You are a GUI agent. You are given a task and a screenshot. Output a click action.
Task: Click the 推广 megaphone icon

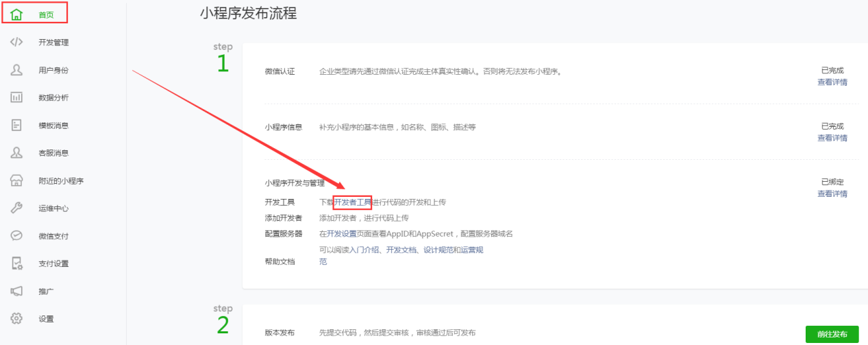[16, 292]
